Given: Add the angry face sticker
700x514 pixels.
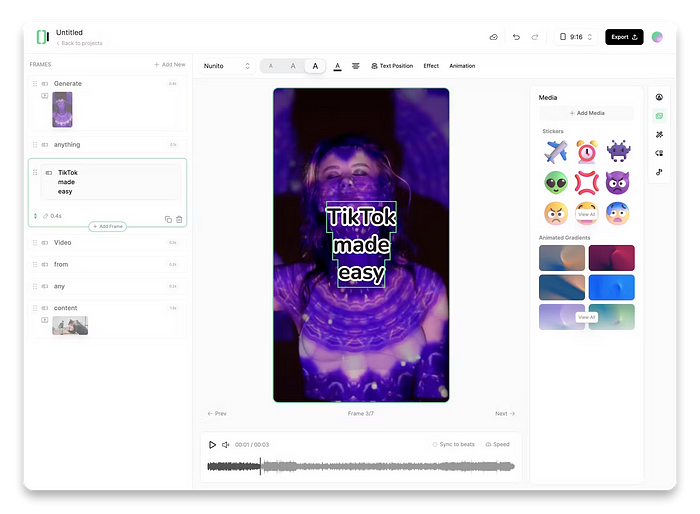Looking at the screenshot, I should pos(556,213).
